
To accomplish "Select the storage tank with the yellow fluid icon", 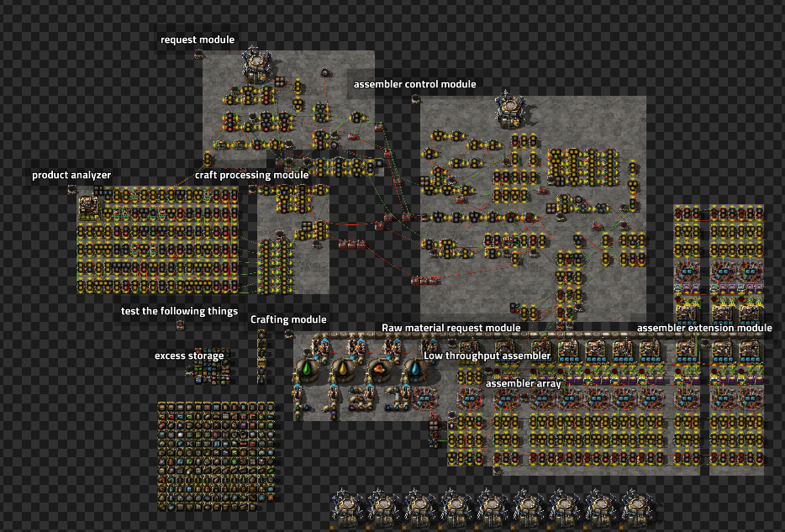I will tap(343, 369).
